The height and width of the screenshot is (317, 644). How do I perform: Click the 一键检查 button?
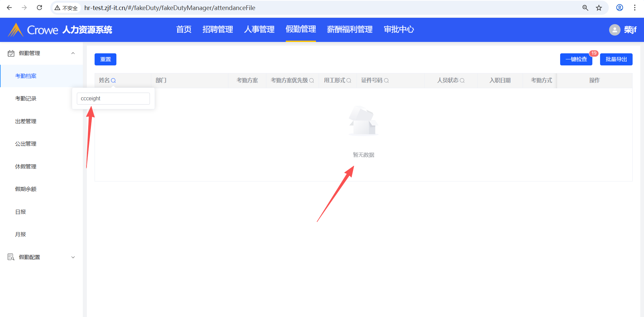576,59
